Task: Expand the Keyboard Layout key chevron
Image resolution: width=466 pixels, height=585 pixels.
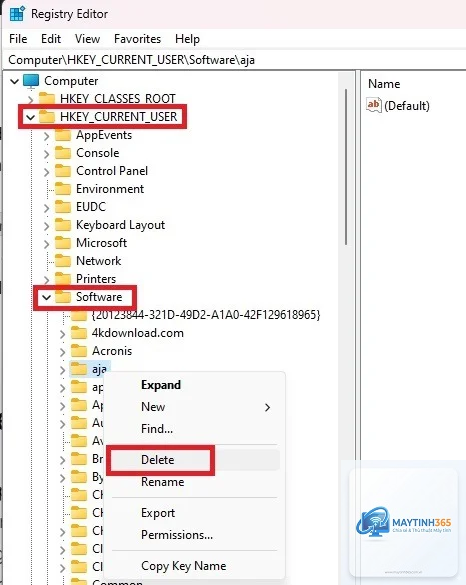Action: 47,225
